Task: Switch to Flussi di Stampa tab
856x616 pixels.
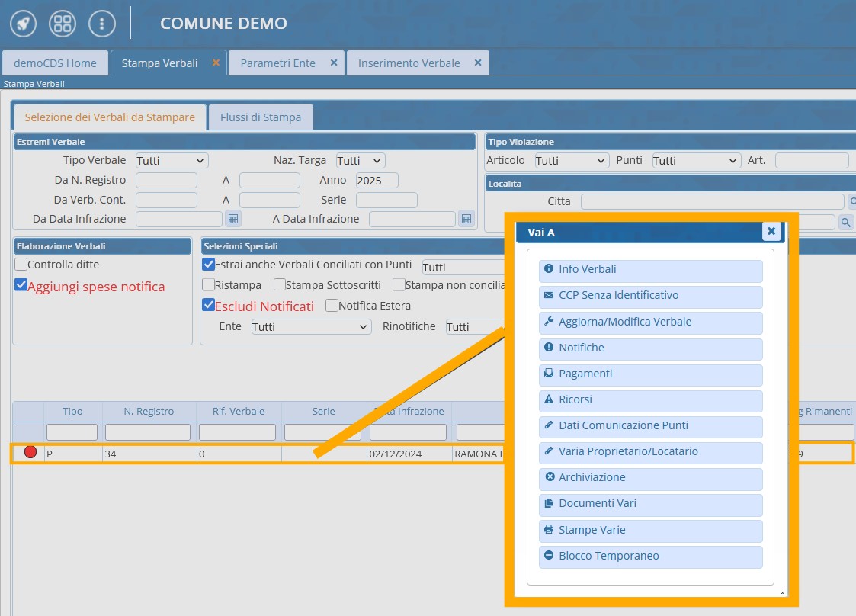Action: (x=261, y=117)
